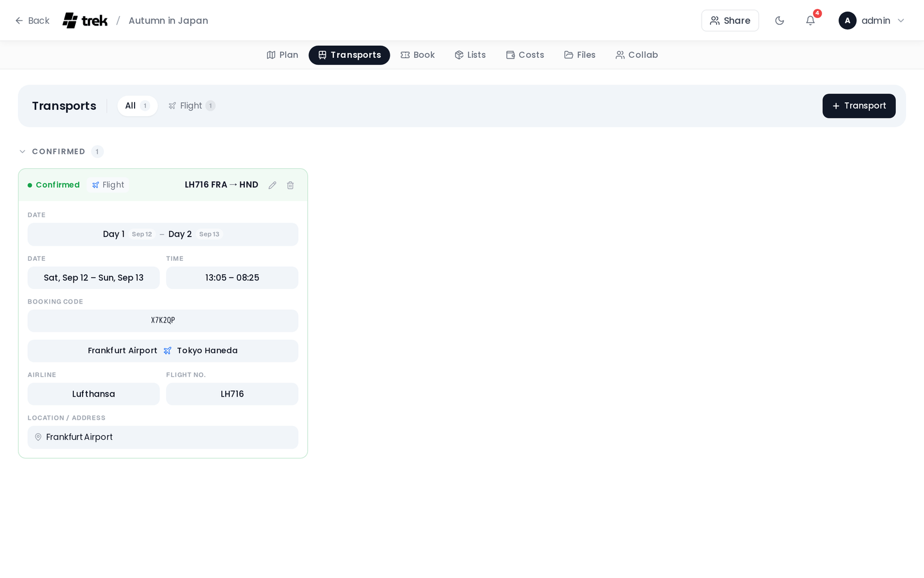924x578 pixels.
Task: Click the LH716 FRA → HND title
Action: coord(221,185)
